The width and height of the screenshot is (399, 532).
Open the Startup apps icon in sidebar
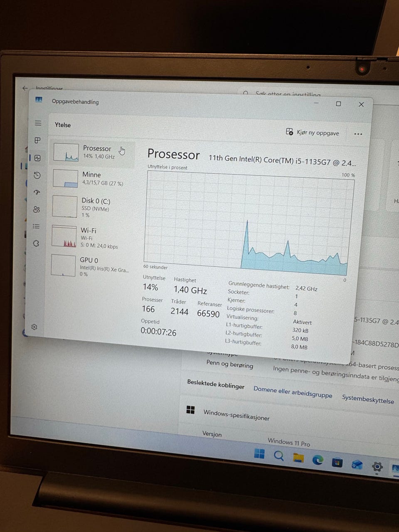37,192
